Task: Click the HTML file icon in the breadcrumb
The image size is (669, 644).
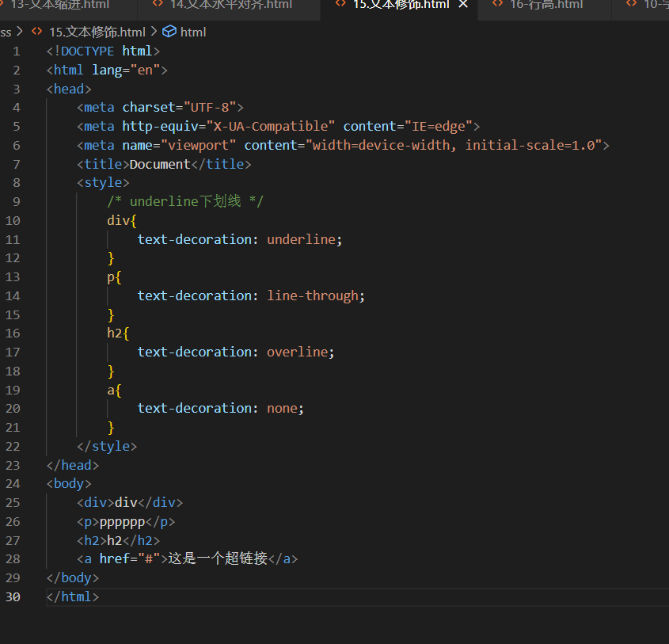Action: (36, 32)
